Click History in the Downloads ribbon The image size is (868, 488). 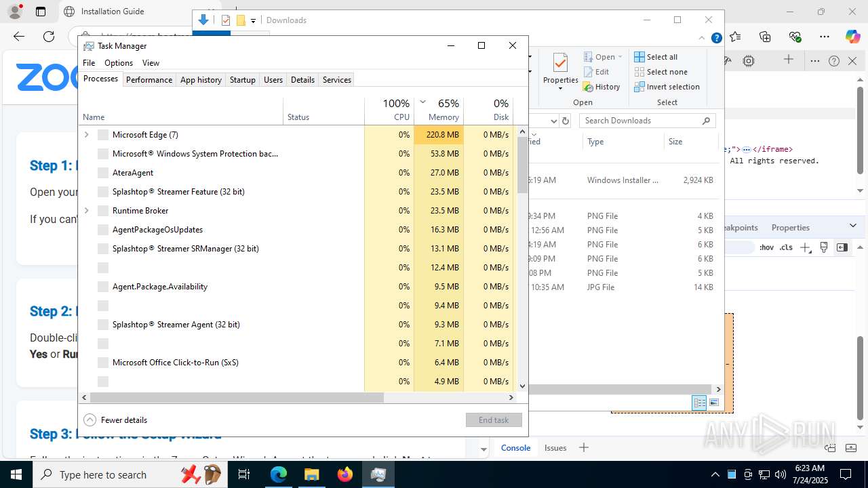pyautogui.click(x=601, y=87)
